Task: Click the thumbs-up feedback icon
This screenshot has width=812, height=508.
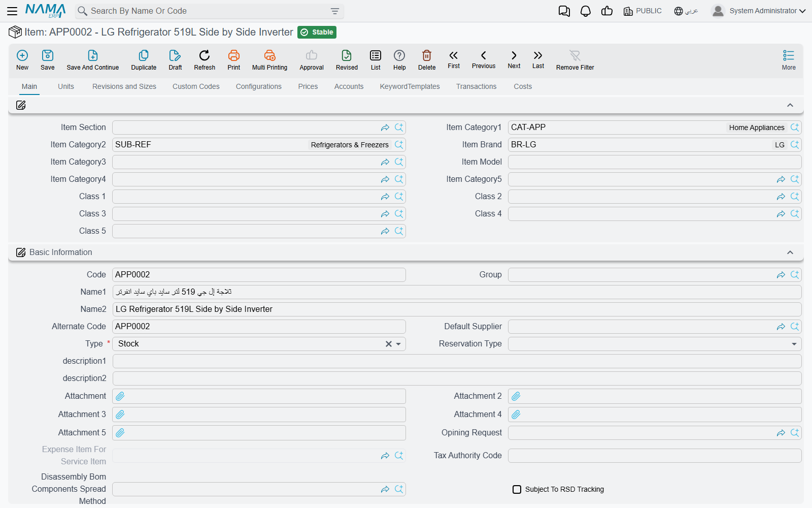Action: 607,11
